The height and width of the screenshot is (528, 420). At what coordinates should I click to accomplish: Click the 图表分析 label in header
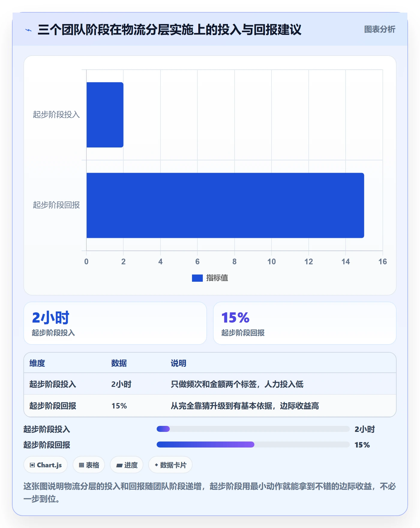[x=379, y=29]
